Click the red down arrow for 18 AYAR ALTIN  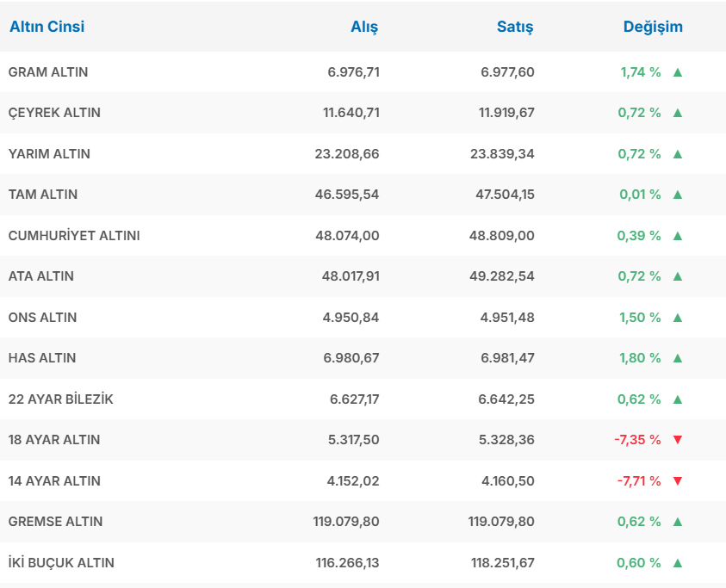[x=677, y=440]
